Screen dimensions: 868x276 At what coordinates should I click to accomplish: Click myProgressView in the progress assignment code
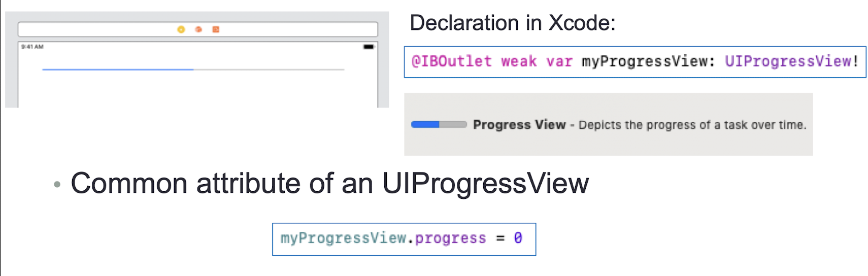coord(344,238)
